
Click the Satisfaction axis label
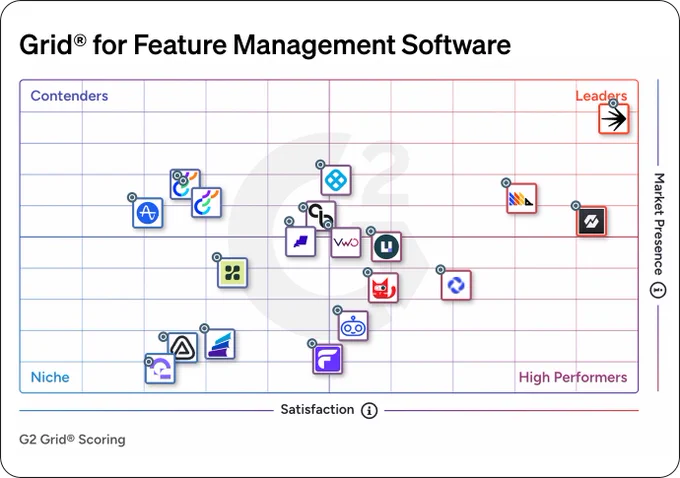pos(317,409)
